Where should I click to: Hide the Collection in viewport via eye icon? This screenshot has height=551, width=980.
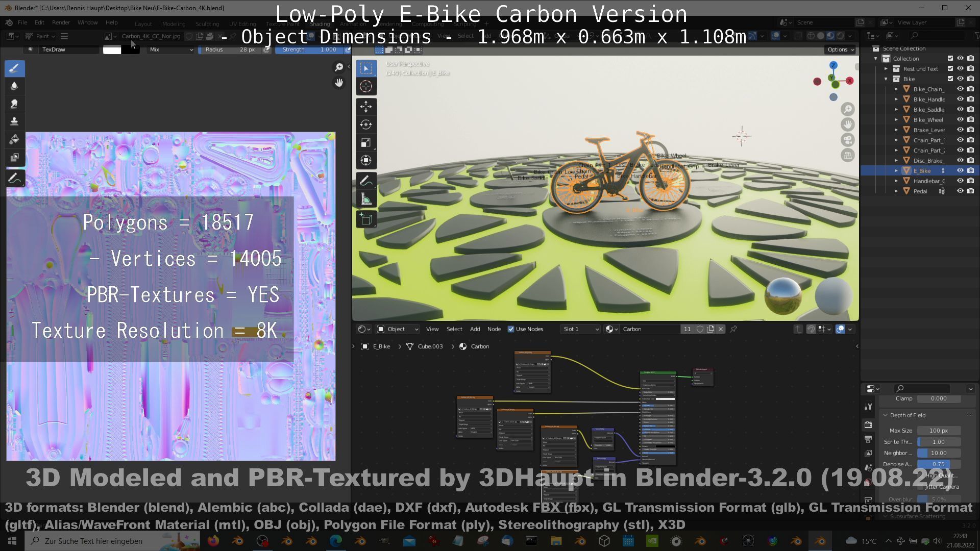point(960,58)
